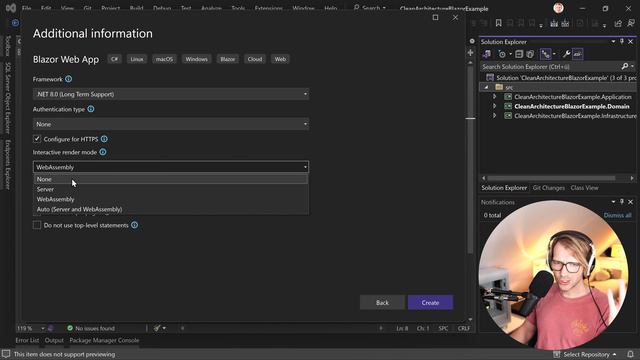Open Properties via the wrench icon
The width and height of the screenshot is (640, 360).
566,54
